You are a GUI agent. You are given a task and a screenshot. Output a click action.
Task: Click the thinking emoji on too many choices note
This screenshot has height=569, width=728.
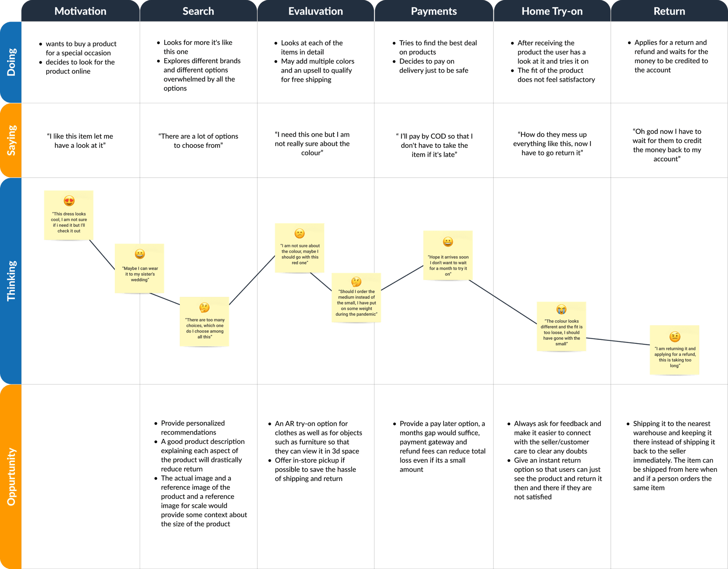tap(204, 307)
